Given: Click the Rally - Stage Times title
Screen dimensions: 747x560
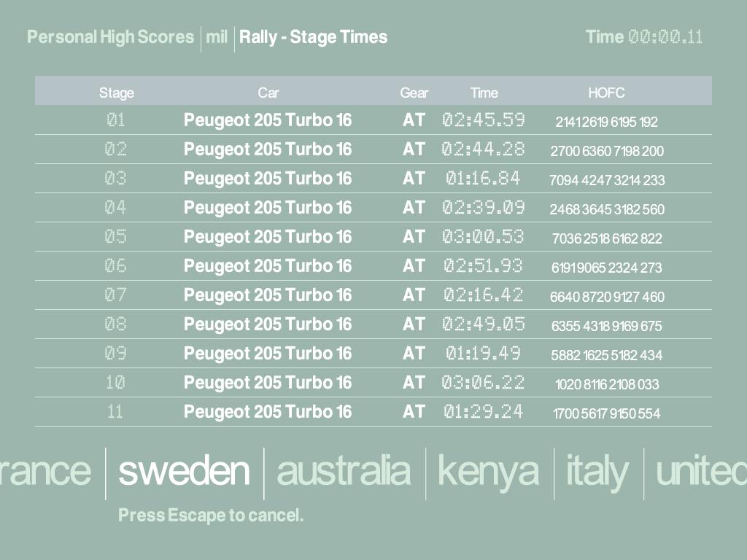Looking at the screenshot, I should pyautogui.click(x=314, y=37).
